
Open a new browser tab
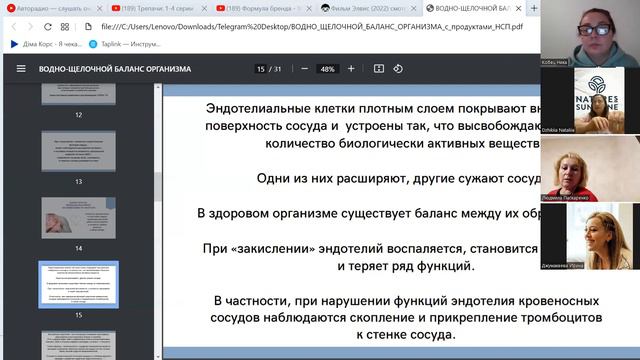(534, 8)
